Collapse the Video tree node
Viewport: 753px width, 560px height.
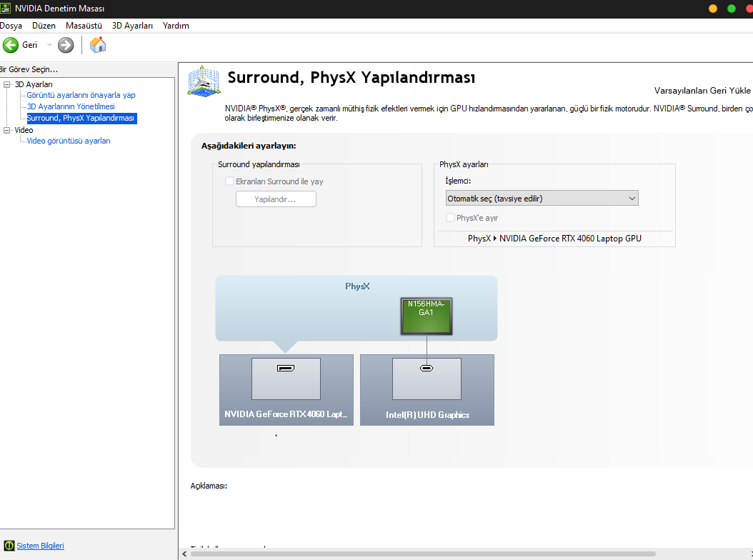point(6,130)
